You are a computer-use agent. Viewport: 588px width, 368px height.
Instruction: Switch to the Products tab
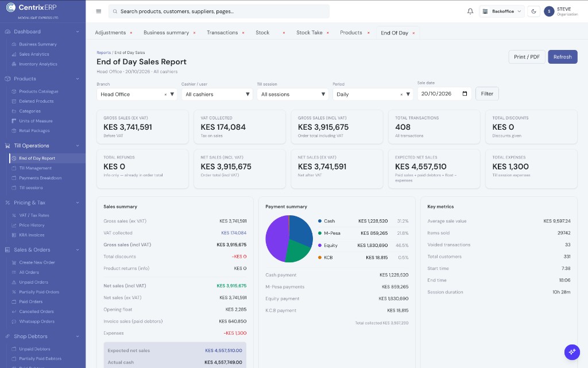(351, 33)
